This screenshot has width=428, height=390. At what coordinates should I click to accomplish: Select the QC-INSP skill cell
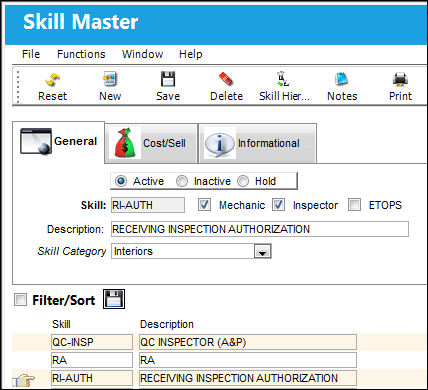pos(92,342)
